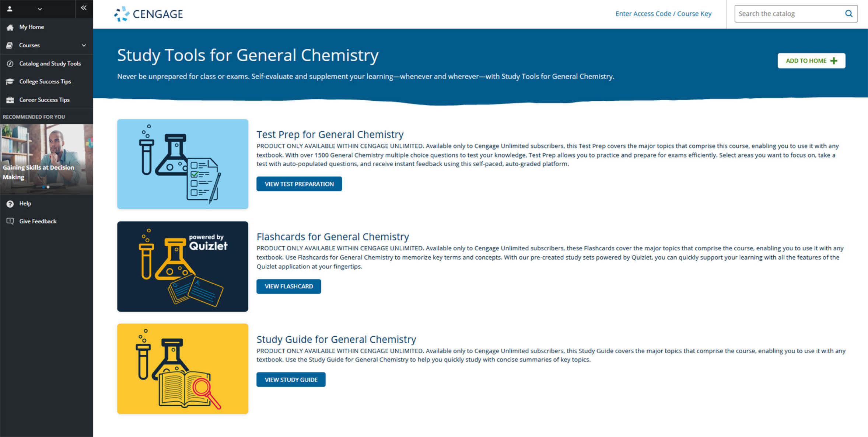
Task: Click the Career Success Tips briefcase icon
Action: coord(10,100)
